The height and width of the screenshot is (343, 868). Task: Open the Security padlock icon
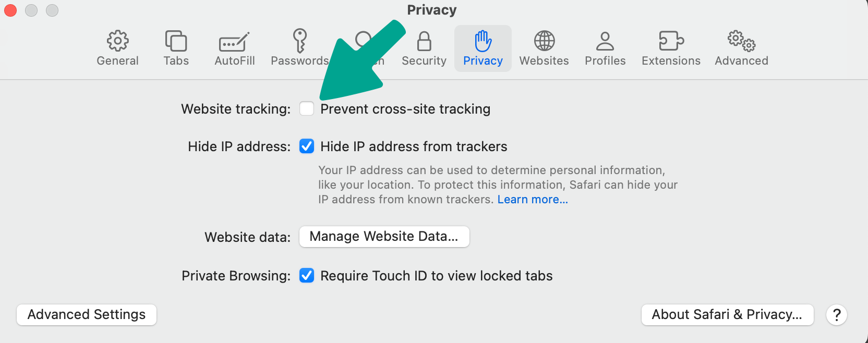coord(424,41)
